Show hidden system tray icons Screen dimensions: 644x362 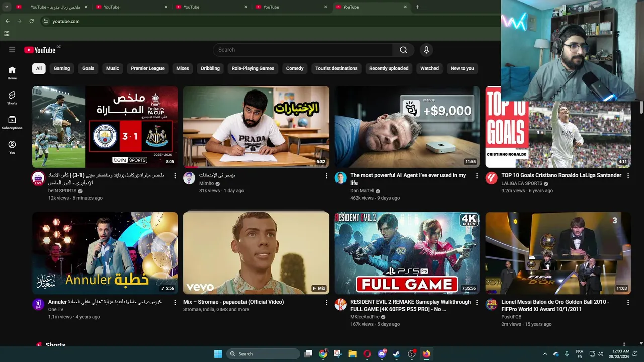pyautogui.click(x=545, y=354)
